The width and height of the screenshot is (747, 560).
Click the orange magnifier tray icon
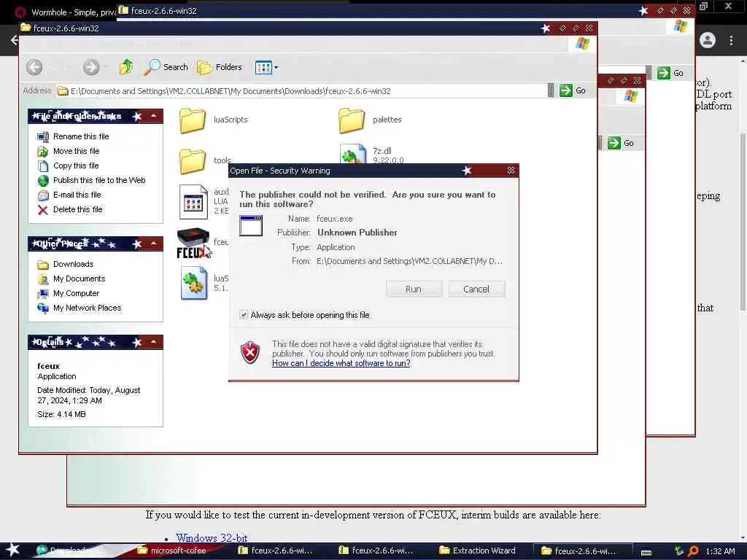pyautogui.click(x=693, y=551)
